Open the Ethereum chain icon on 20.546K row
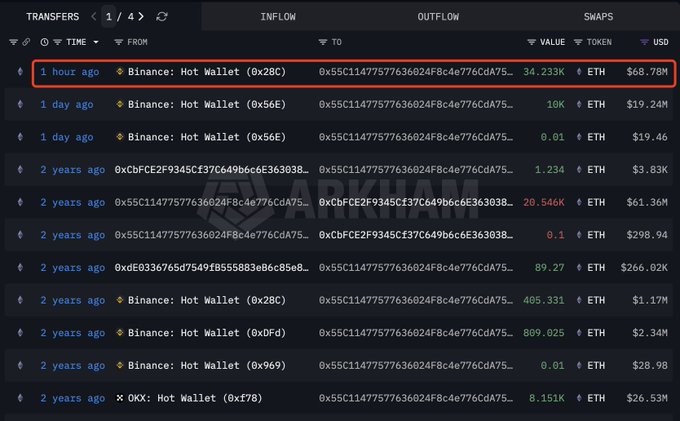The image size is (680, 421). pos(20,202)
